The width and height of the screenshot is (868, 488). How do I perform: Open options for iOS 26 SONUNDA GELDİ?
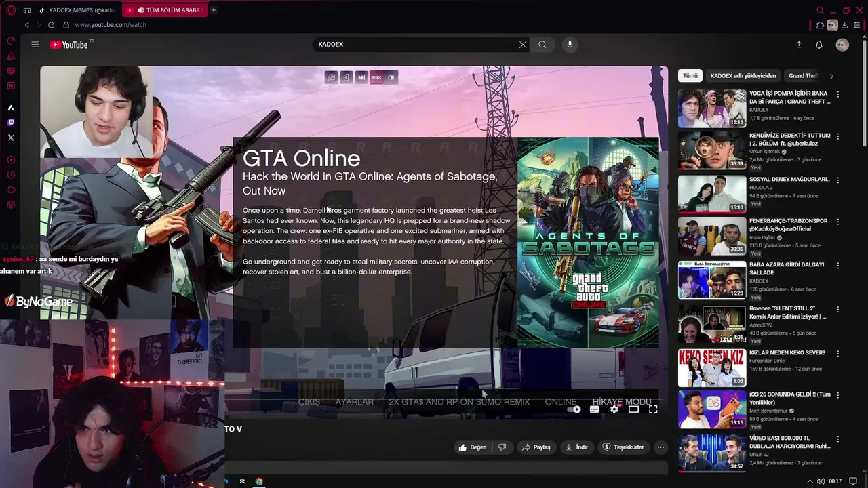click(x=838, y=395)
